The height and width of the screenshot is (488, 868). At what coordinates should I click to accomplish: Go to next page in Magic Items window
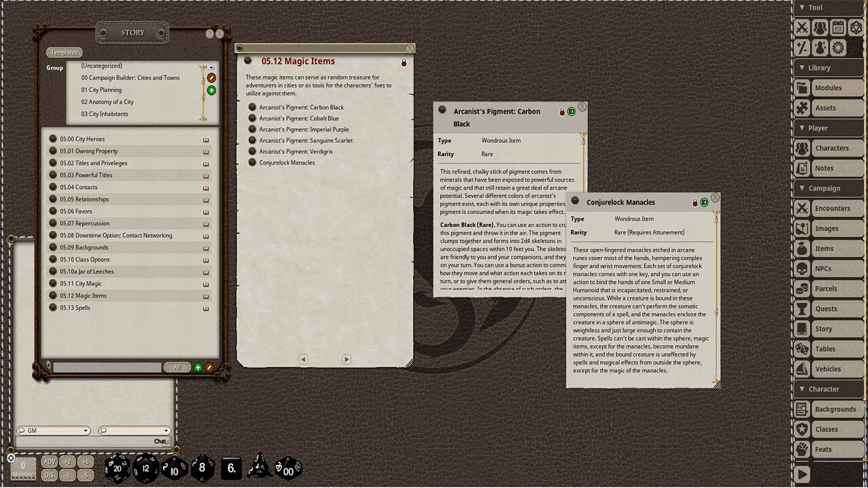(347, 359)
